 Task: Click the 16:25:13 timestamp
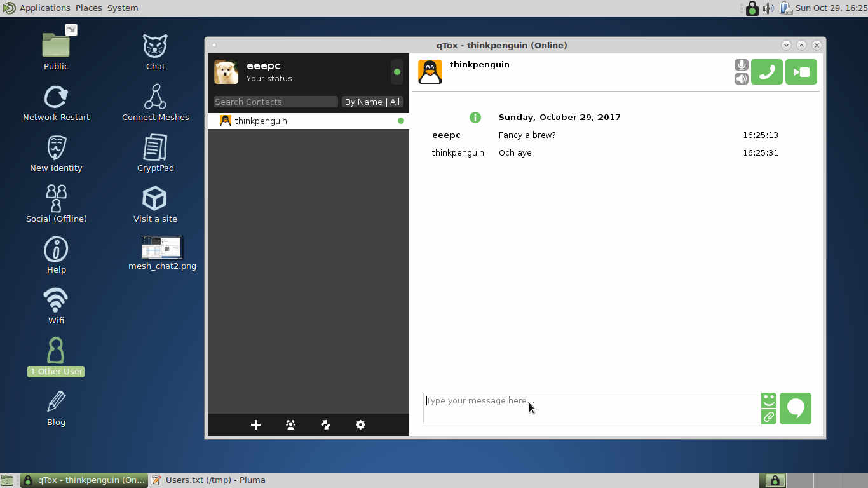point(761,135)
